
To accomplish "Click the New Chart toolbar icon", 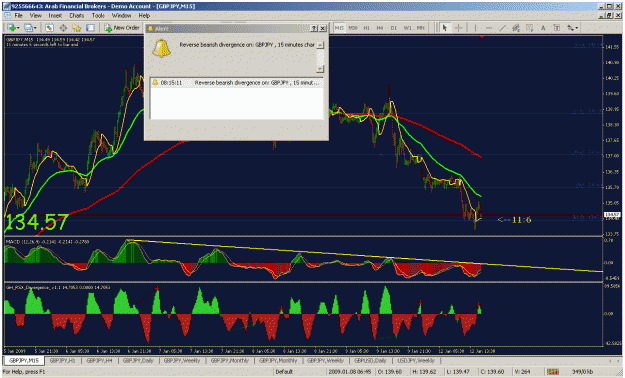I will point(11,28).
